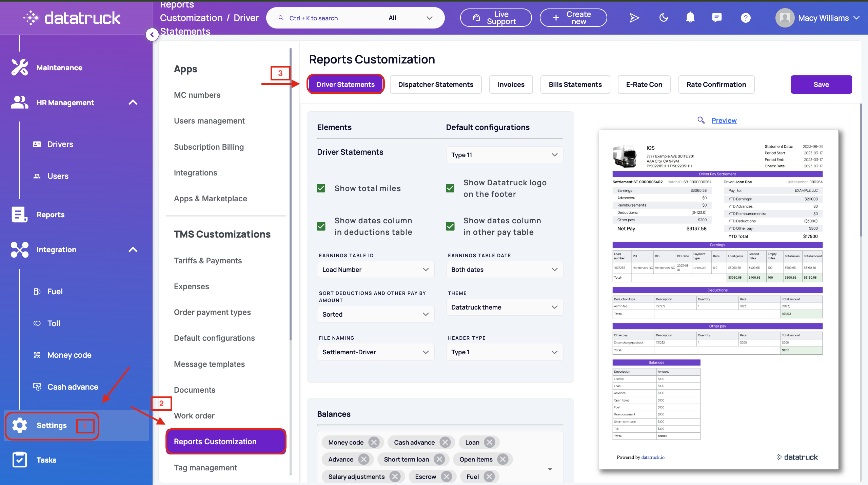Open the datatruck.io footer link
The width and height of the screenshot is (868, 485).
pos(653,457)
